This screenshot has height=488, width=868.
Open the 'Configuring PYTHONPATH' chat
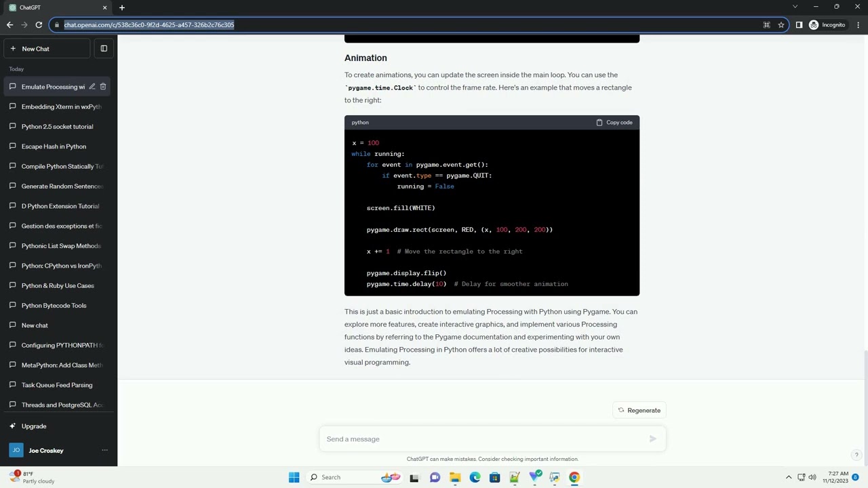(58, 345)
